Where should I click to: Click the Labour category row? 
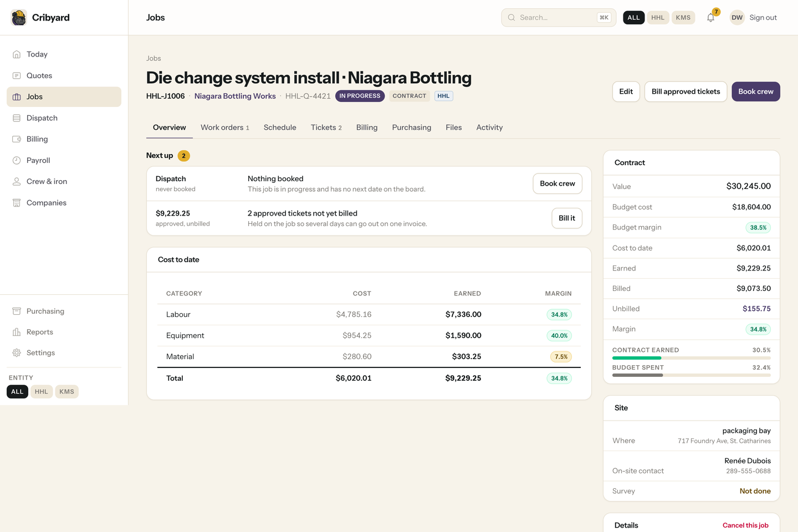pos(369,315)
